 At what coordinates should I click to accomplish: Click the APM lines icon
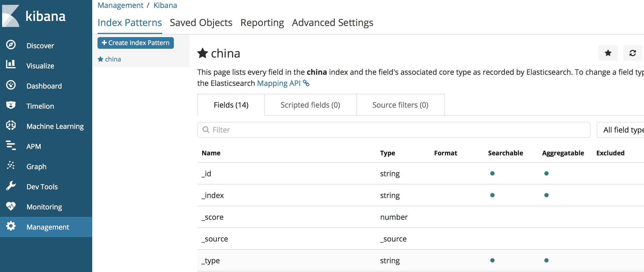pos(11,146)
